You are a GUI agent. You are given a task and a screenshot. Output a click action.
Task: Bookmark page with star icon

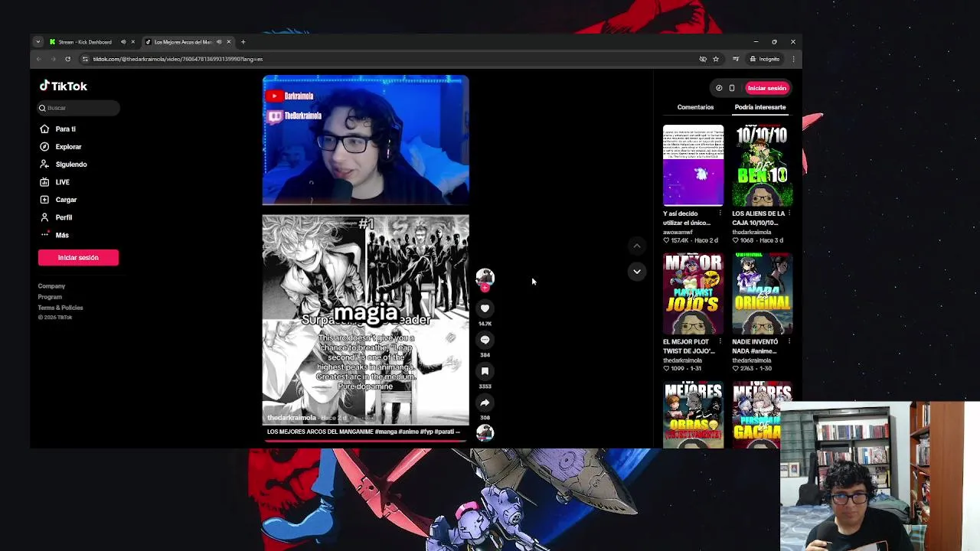click(716, 59)
